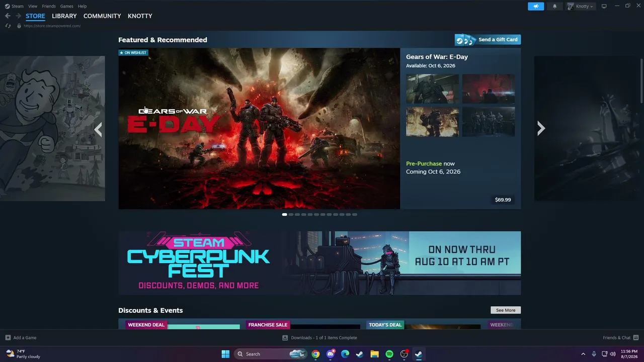
Task: Switch to the LIBRARY tab
Action: click(x=64, y=16)
